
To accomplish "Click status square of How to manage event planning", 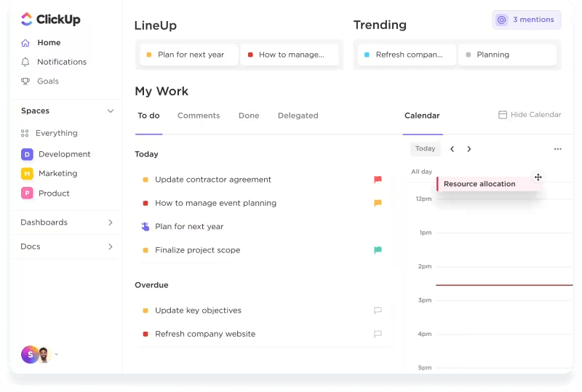I will 145,203.
